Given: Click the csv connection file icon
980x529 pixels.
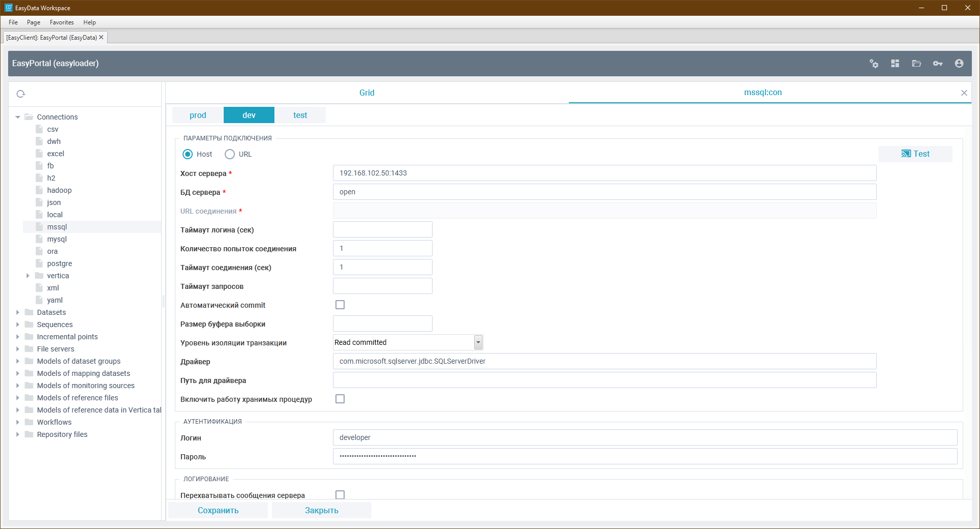Looking at the screenshot, I should pyautogui.click(x=39, y=129).
